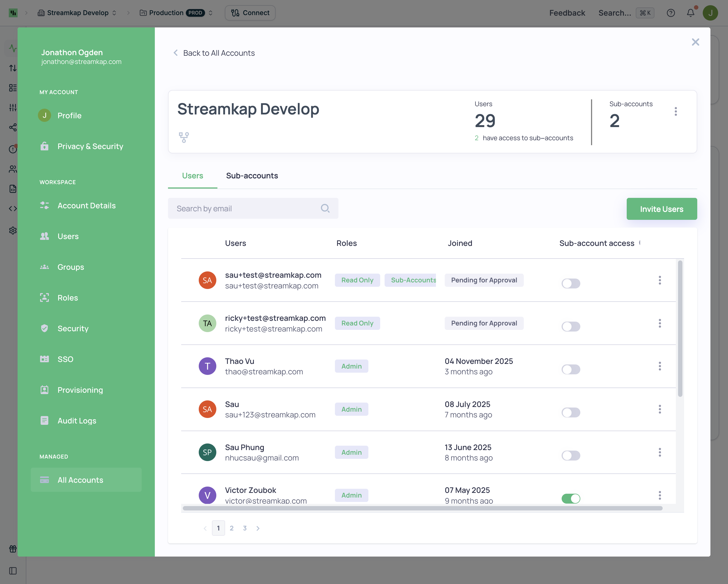This screenshot has width=728, height=584.
Task: Open three-dot menu for Thao Vu row
Action: click(659, 366)
